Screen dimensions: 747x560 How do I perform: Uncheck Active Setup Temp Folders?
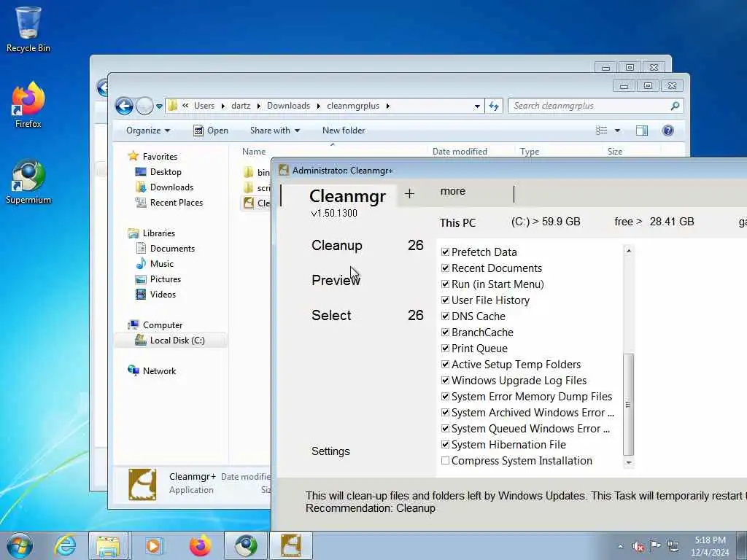point(445,365)
